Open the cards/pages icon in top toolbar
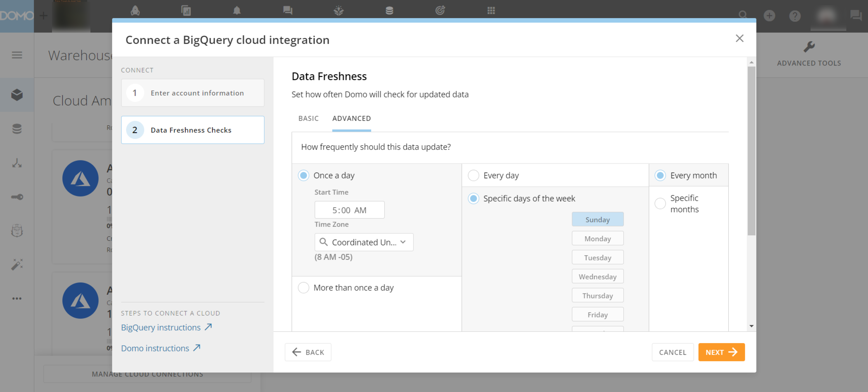Screen dimensions: 868x392 point(186,10)
